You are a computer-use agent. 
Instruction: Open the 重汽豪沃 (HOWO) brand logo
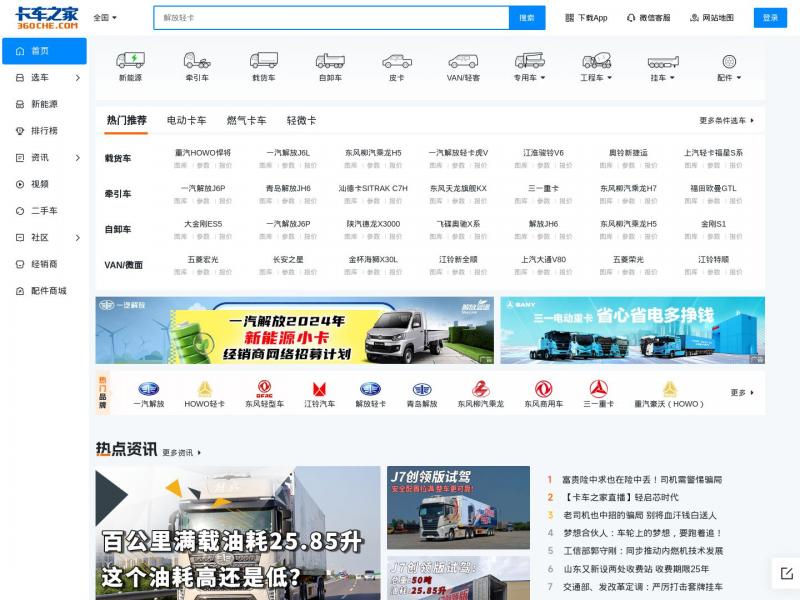pos(669,389)
